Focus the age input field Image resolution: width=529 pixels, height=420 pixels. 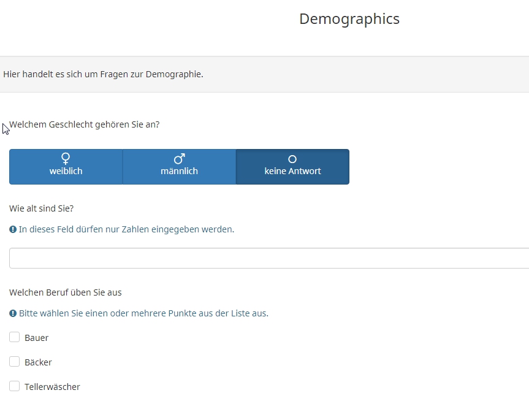click(x=268, y=258)
